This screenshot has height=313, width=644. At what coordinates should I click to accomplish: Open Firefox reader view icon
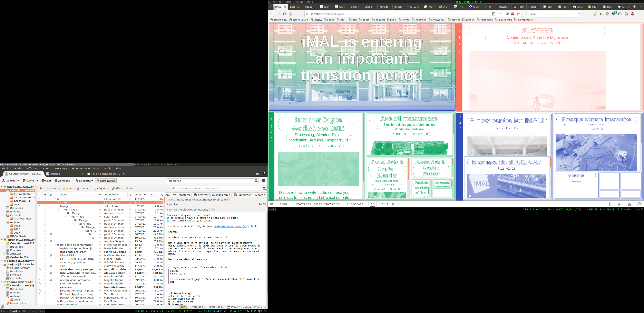[493, 14]
